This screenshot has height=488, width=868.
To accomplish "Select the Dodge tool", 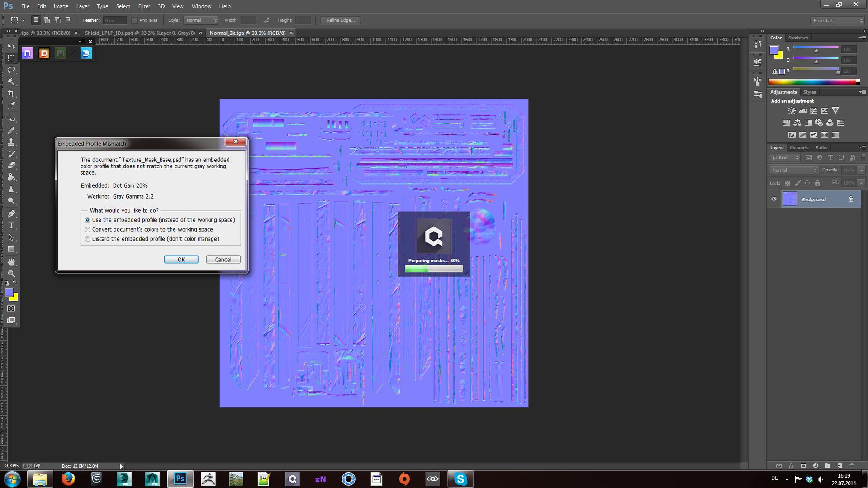I will point(11,201).
